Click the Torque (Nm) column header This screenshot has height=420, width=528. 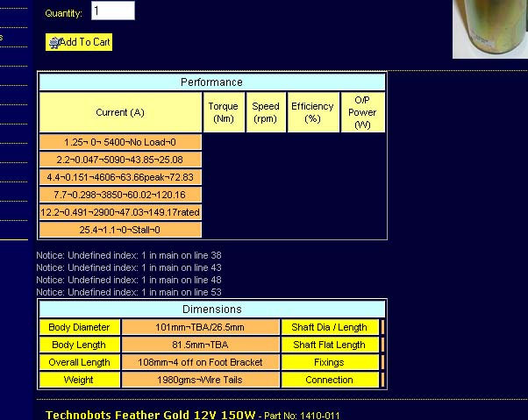223,112
